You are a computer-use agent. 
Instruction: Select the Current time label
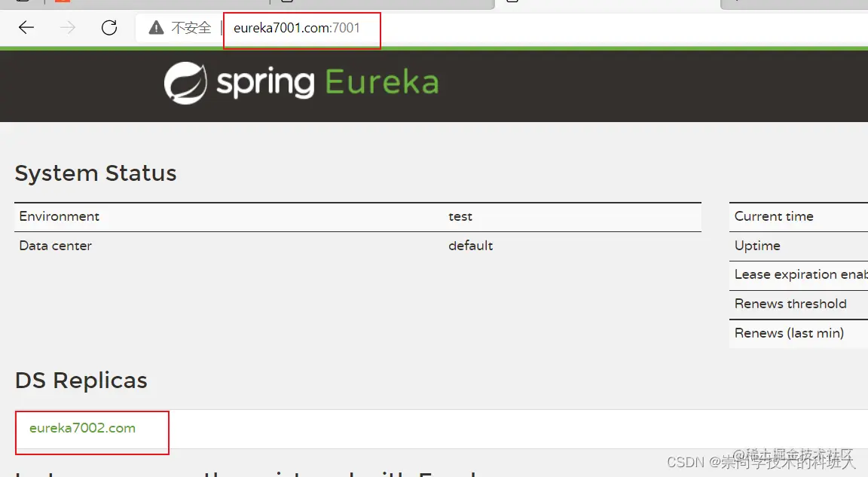[x=774, y=216]
